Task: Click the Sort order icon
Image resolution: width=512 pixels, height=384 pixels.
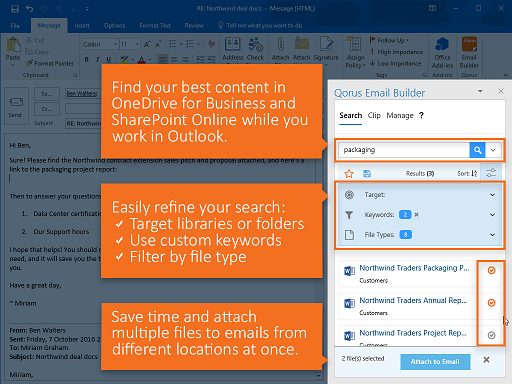Action: [x=474, y=173]
